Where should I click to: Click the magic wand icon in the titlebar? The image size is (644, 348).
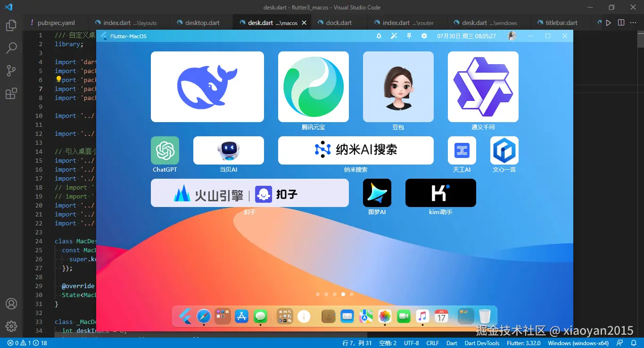click(394, 35)
